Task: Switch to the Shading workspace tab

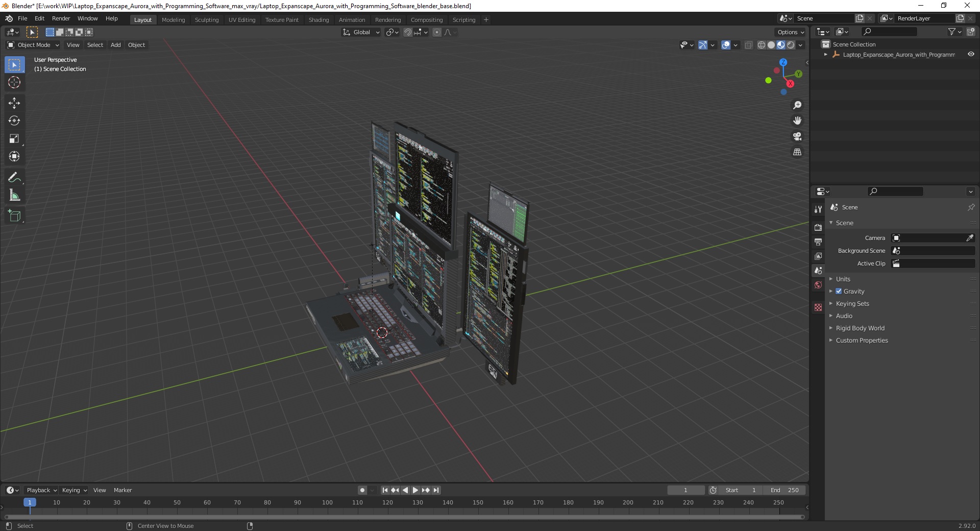Action: click(x=318, y=19)
